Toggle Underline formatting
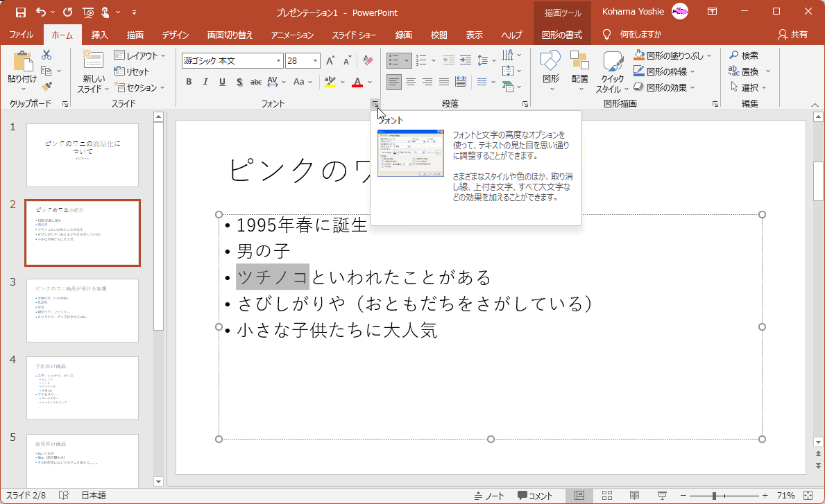Viewport: 825px width, 504px height. click(222, 82)
